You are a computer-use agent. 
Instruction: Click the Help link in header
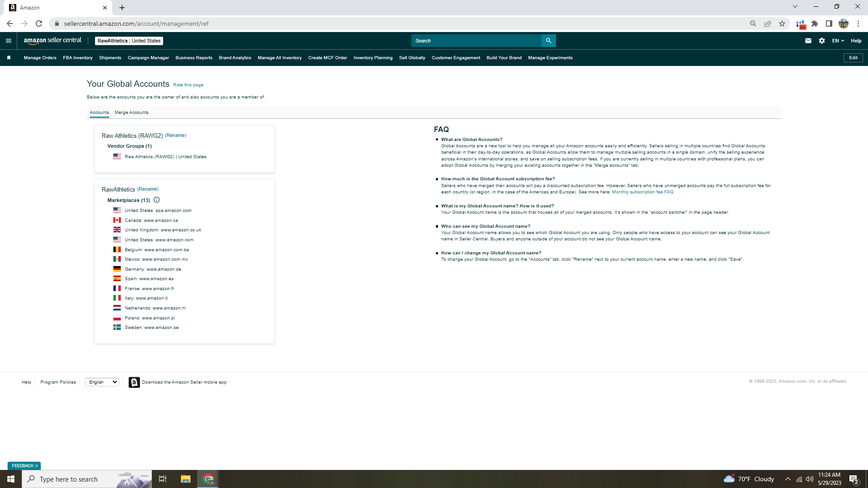pos(856,41)
